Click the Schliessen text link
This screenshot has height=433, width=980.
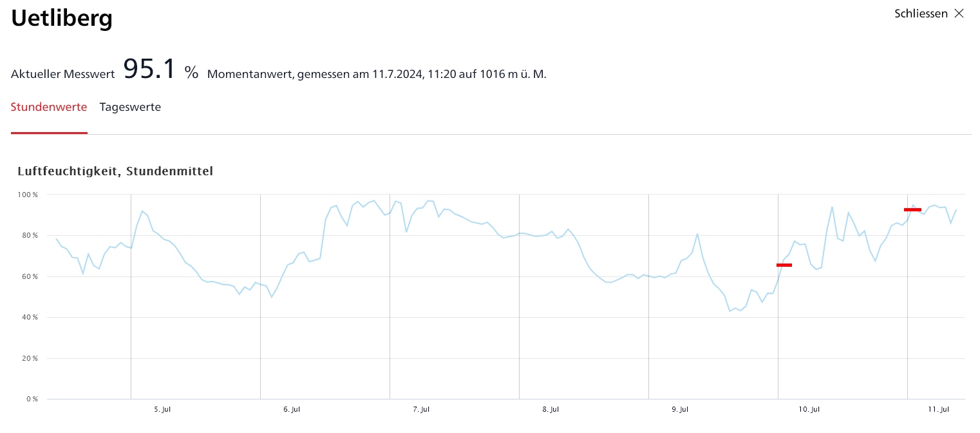tap(921, 14)
